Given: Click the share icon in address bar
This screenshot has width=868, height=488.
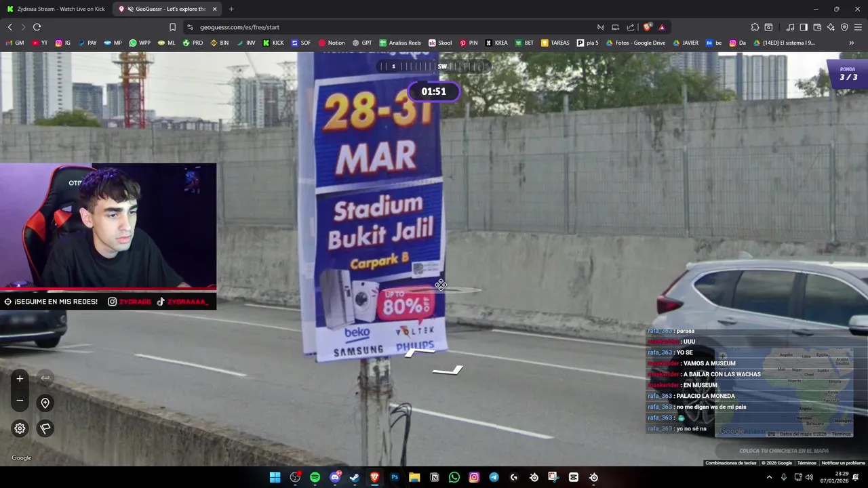Looking at the screenshot, I should 631,27.
